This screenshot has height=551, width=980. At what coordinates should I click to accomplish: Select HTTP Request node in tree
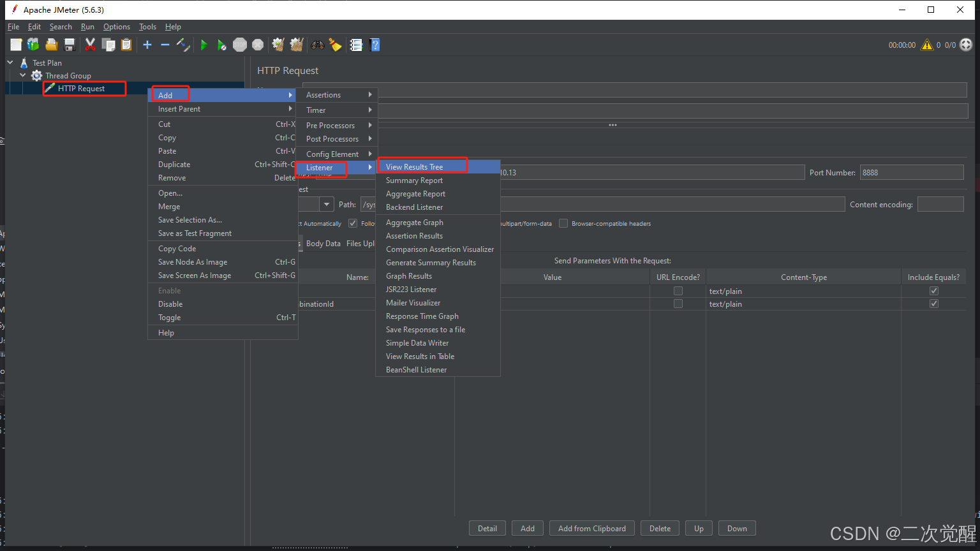[81, 89]
